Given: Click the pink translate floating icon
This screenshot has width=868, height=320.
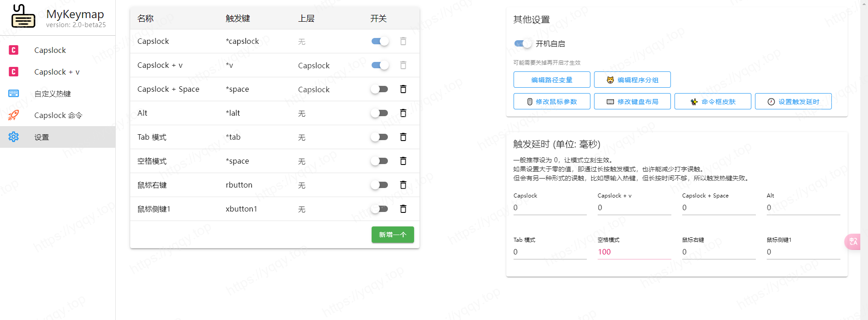Looking at the screenshot, I should coord(853,242).
